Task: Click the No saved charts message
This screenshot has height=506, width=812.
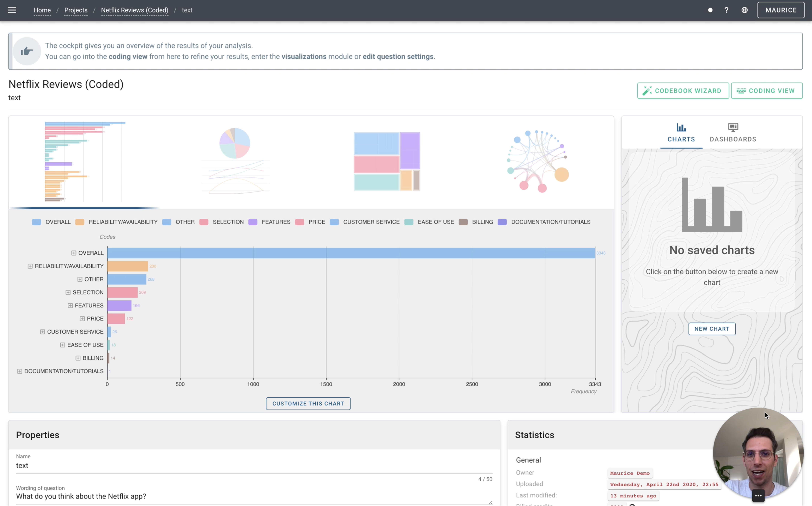Action: point(712,250)
